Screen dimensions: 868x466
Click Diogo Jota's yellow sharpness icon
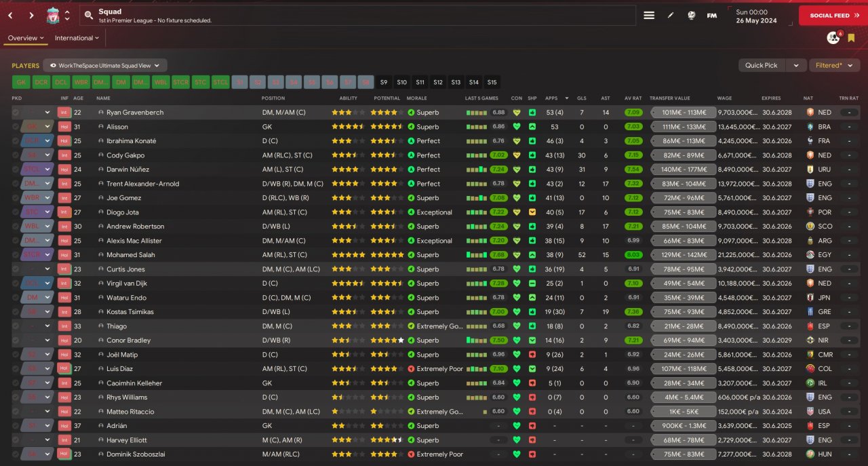click(x=532, y=212)
